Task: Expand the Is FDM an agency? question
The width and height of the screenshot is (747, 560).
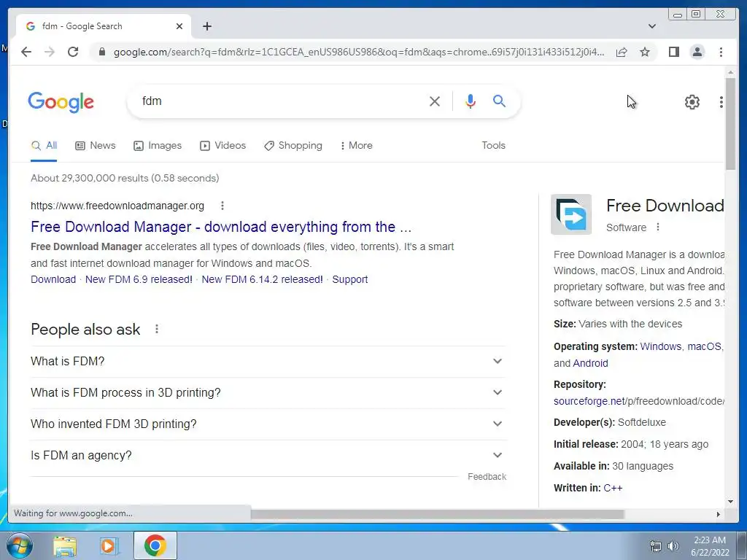Action: click(x=268, y=456)
